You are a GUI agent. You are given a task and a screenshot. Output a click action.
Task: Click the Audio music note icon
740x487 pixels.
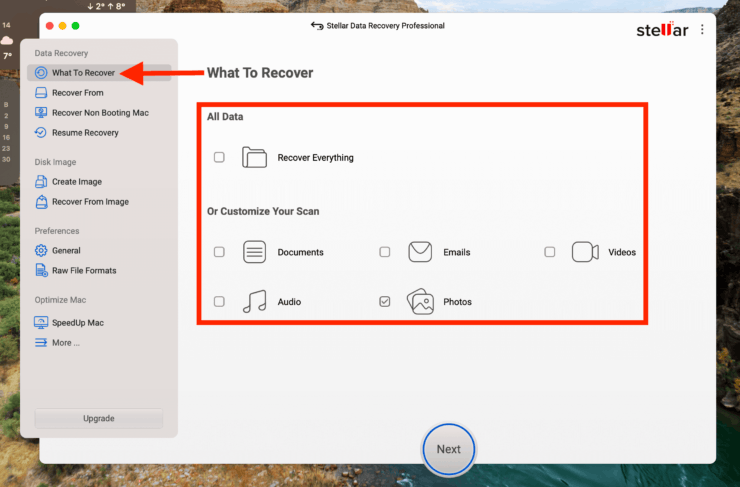pyautogui.click(x=254, y=302)
